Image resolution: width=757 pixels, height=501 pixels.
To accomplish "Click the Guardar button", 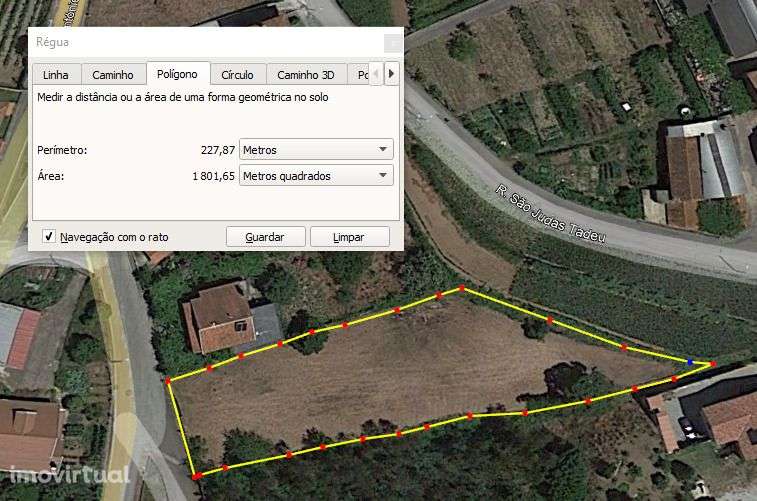I will coord(265,237).
